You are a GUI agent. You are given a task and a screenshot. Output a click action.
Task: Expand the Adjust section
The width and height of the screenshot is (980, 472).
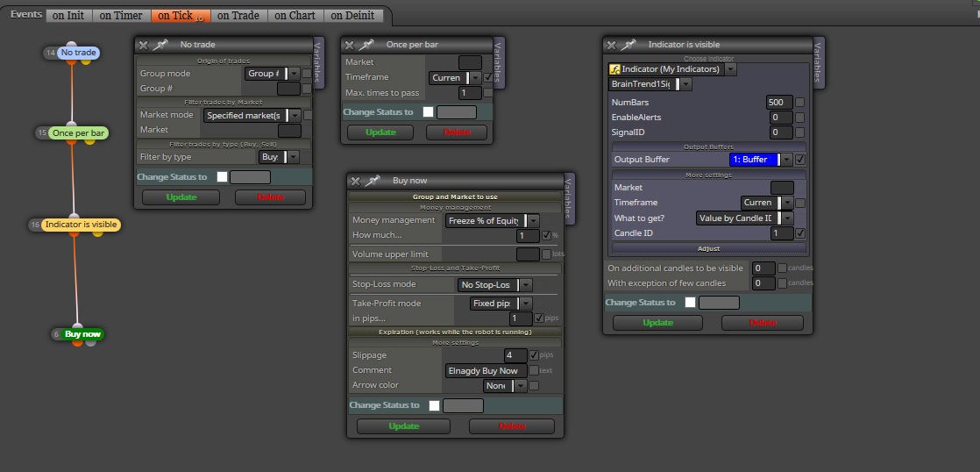click(x=709, y=249)
